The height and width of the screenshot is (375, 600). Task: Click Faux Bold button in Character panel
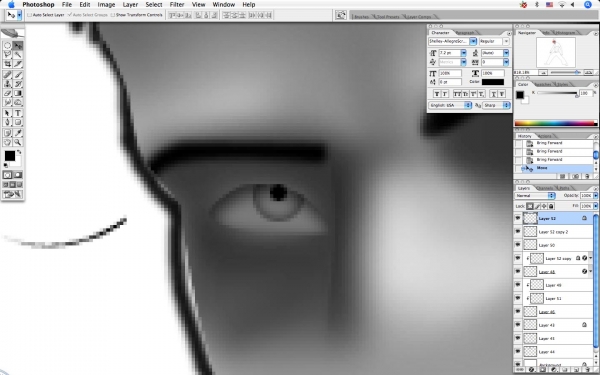pyautogui.click(x=437, y=94)
